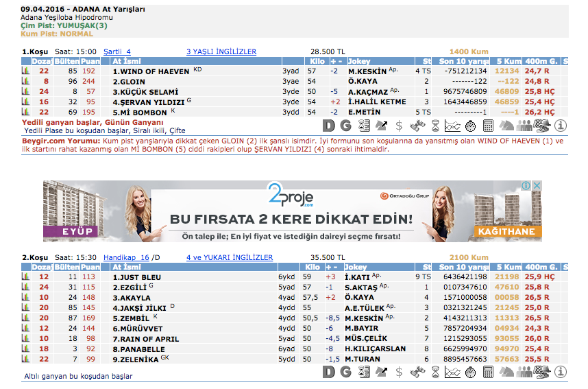Screen dimensions: 588x389
Task: Open calculator icon under race 1
Action: (x=488, y=126)
